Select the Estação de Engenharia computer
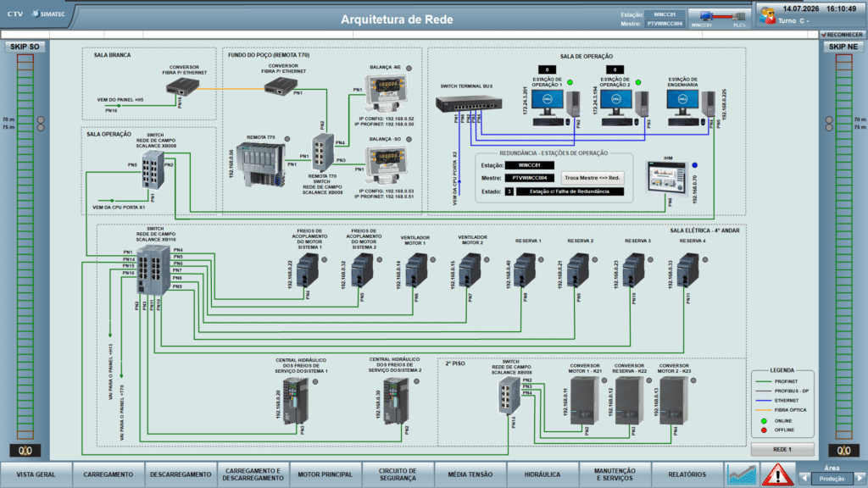The image size is (868, 488). tap(691, 107)
